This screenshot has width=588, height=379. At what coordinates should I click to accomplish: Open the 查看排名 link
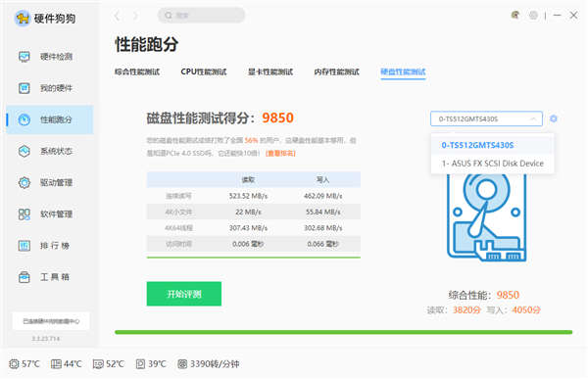(280, 154)
